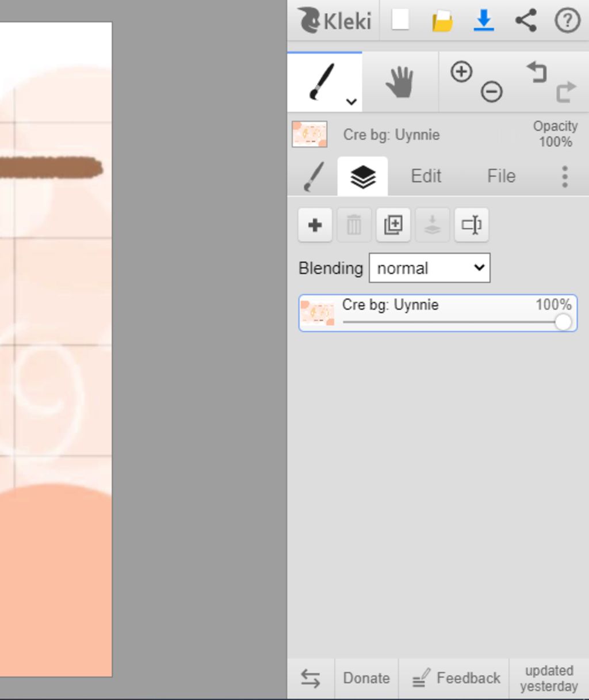Select the Hand pan tool

(x=400, y=82)
